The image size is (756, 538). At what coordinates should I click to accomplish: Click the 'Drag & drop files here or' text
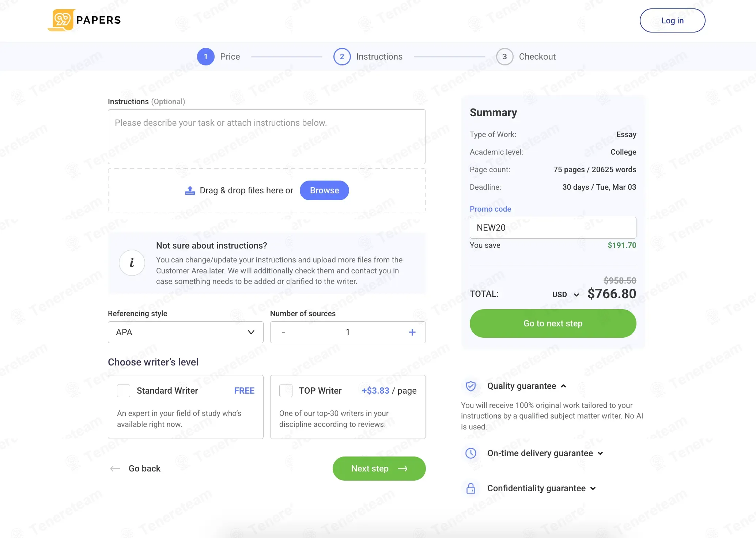tap(246, 190)
